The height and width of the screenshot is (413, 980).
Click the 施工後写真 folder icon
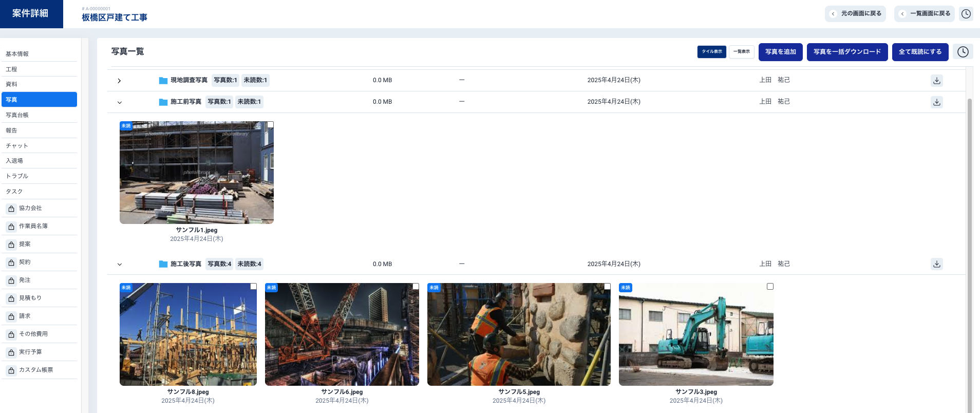(163, 264)
